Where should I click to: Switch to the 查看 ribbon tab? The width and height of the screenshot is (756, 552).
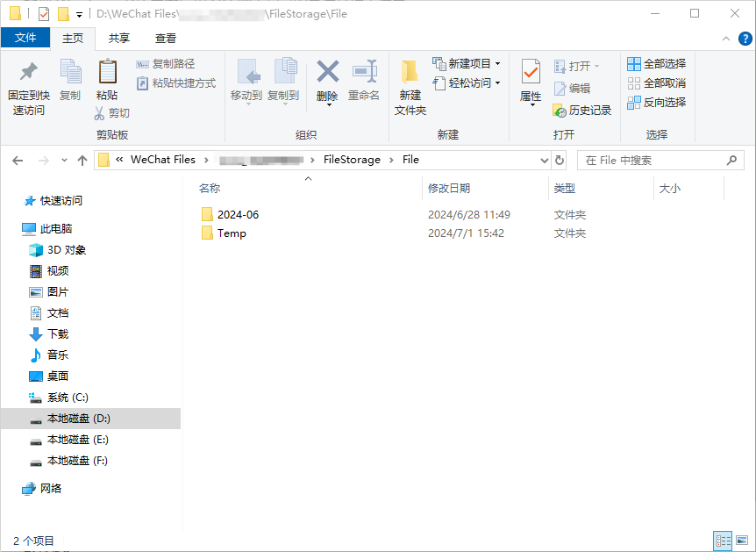tap(165, 39)
